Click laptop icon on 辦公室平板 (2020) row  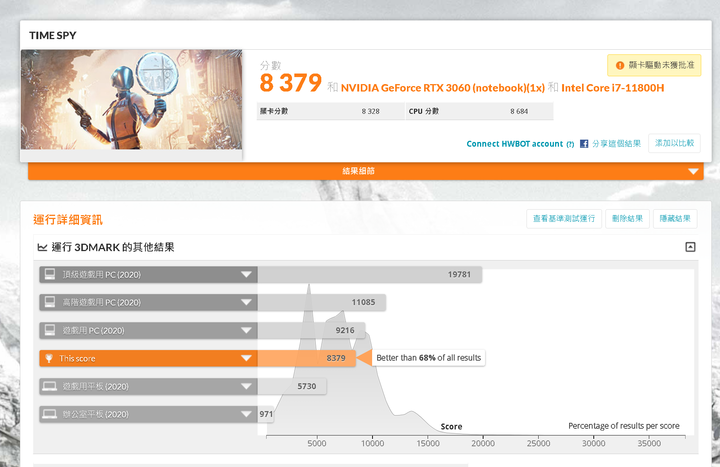(50, 414)
